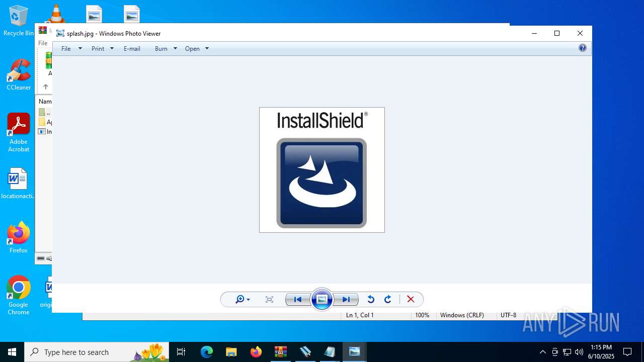Show hidden system tray icons
The height and width of the screenshot is (362, 644).
click(542, 352)
